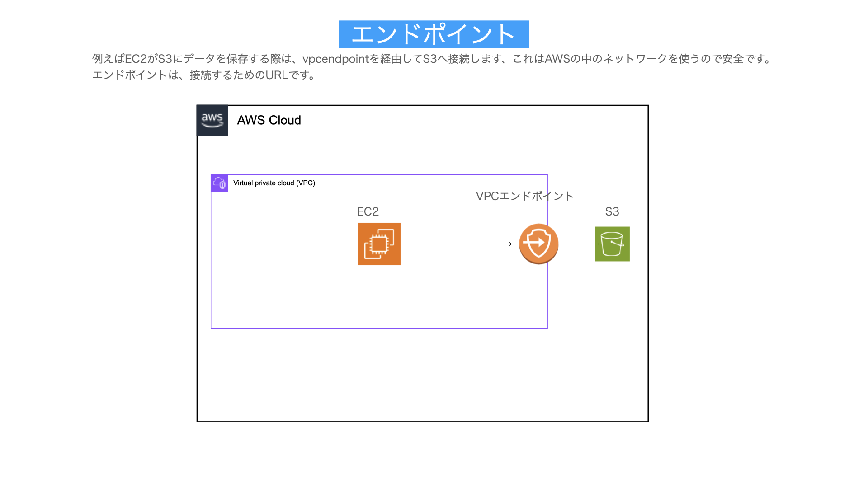Select the VPC endpoint shield icon
868x488 pixels.
tap(538, 244)
